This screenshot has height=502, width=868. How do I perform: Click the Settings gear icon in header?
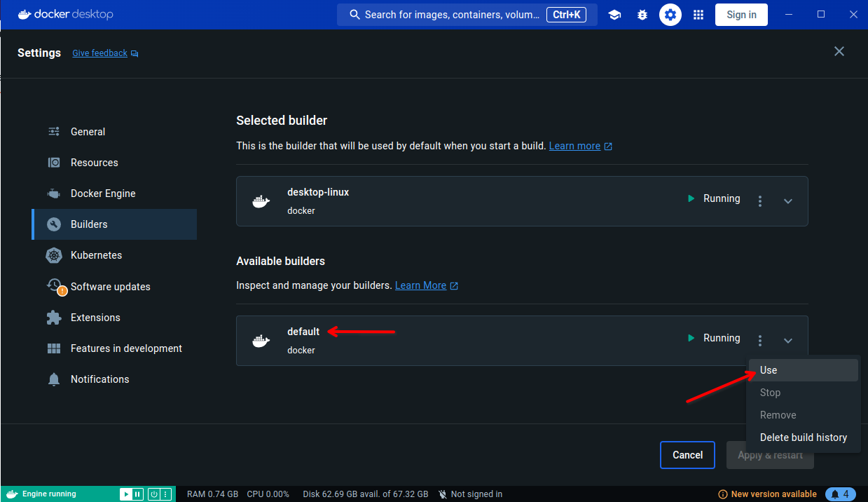(x=670, y=15)
